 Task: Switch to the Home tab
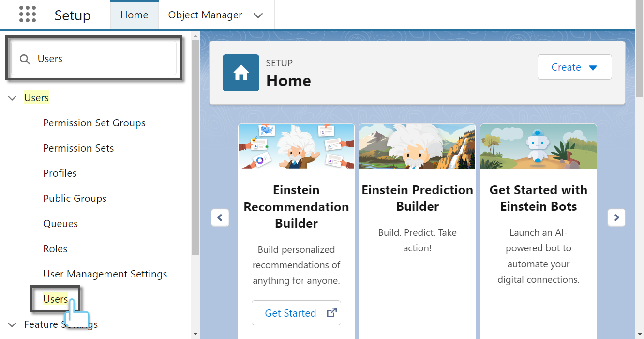(x=135, y=15)
